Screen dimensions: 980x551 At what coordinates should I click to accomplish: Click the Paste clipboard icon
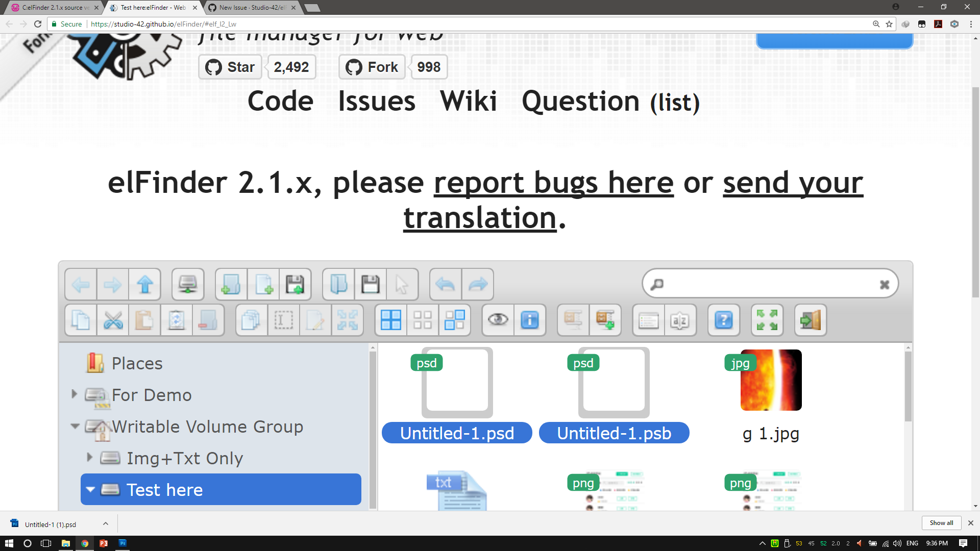coord(144,320)
